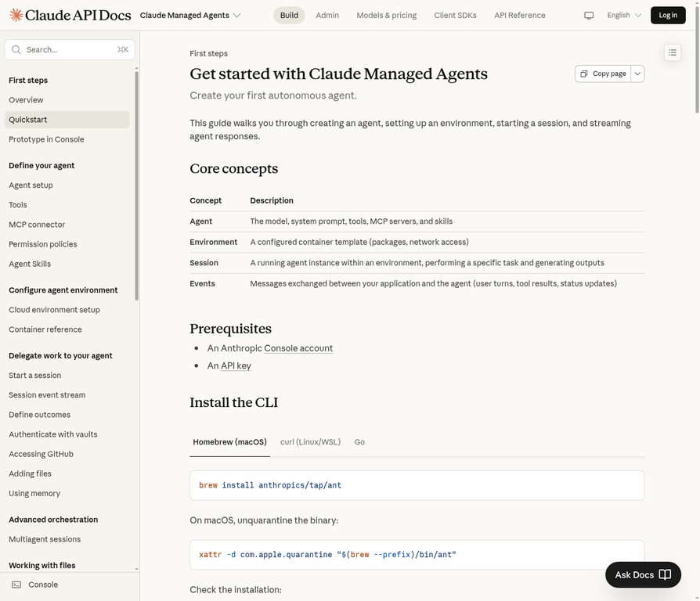The width and height of the screenshot is (700, 601).
Task: Click the search magnifier icon
Action: (16, 49)
